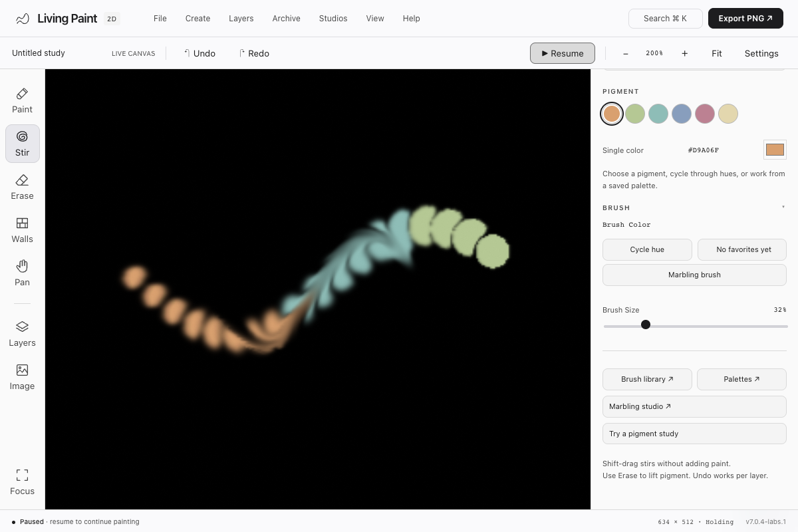This screenshot has width=798, height=532.
Task: Choose the Marbling brush button
Action: pyautogui.click(x=694, y=275)
